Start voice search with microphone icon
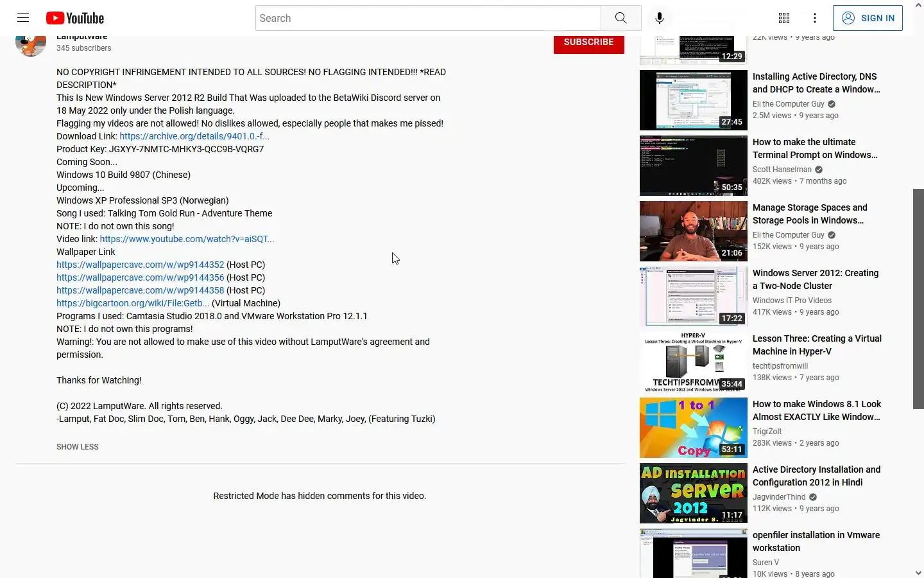The image size is (924, 578). click(x=659, y=18)
